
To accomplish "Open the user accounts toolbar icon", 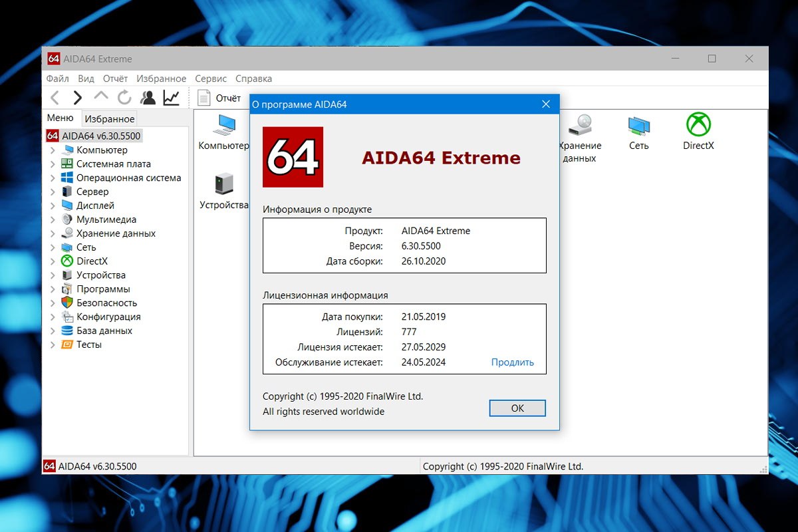I will coord(148,98).
